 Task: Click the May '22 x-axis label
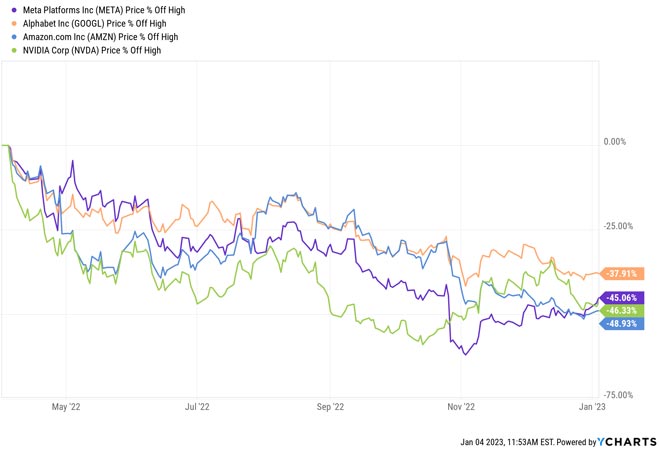pos(64,407)
